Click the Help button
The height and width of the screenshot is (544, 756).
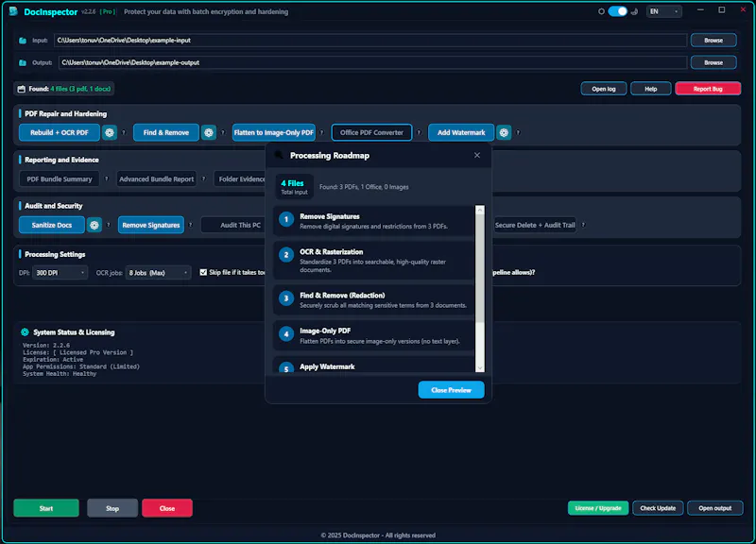point(651,89)
